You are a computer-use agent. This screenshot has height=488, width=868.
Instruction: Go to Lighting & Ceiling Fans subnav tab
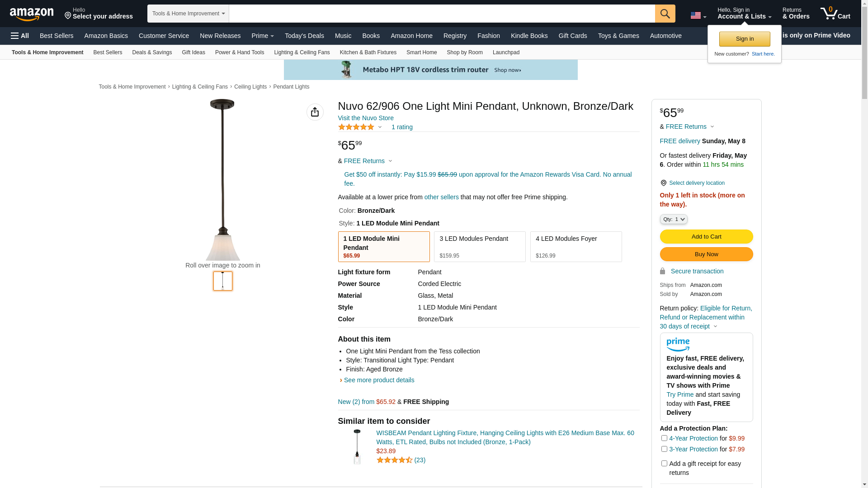coord(302,52)
